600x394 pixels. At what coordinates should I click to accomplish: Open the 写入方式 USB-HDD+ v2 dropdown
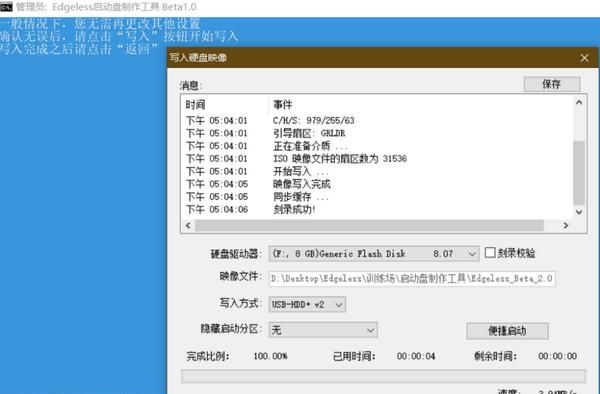pos(307,304)
